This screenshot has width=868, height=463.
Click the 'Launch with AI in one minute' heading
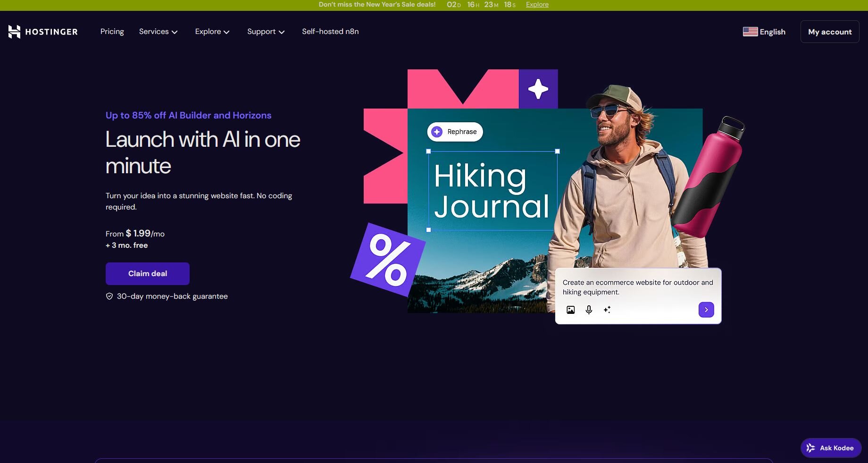coord(203,152)
